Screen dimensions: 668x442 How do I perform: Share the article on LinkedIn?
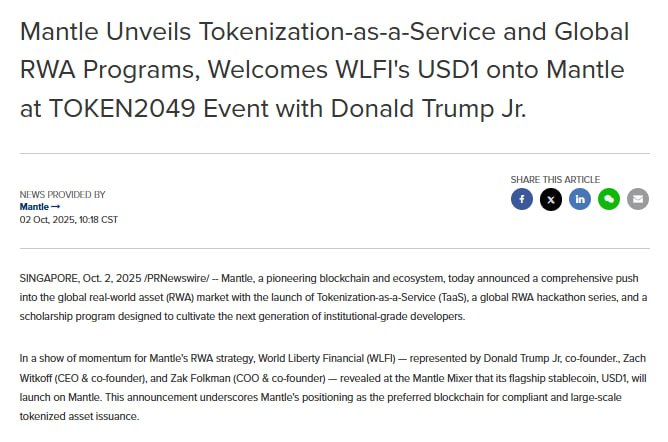pos(580,199)
